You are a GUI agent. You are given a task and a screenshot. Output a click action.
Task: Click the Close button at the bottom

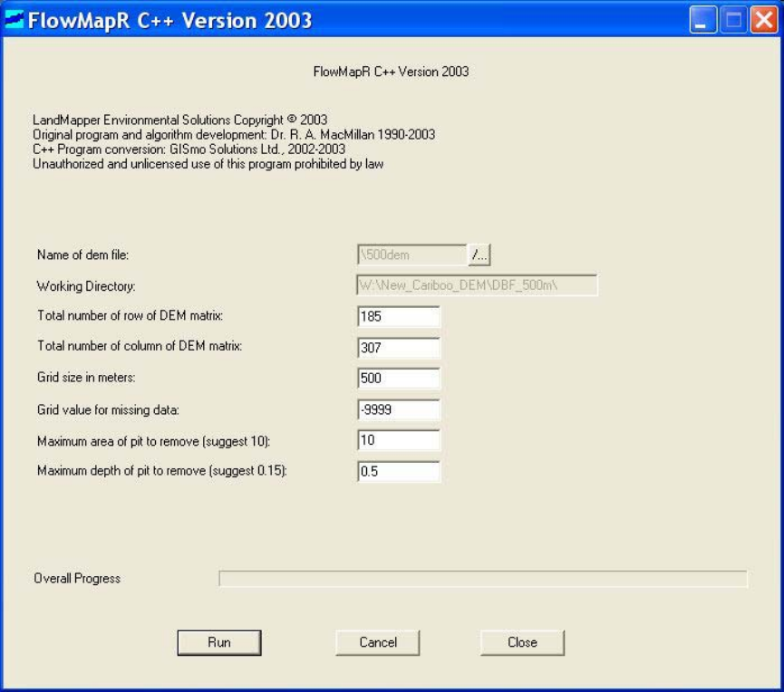pyautogui.click(x=522, y=642)
